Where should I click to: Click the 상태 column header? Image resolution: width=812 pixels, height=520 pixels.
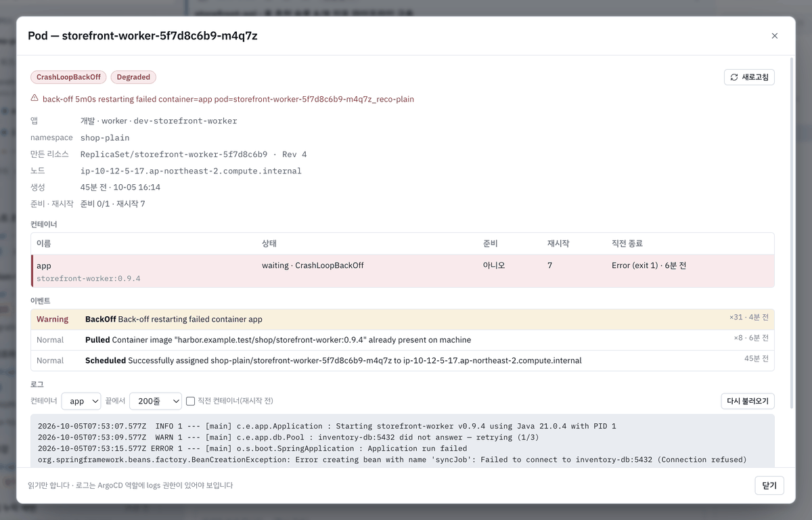269,244
